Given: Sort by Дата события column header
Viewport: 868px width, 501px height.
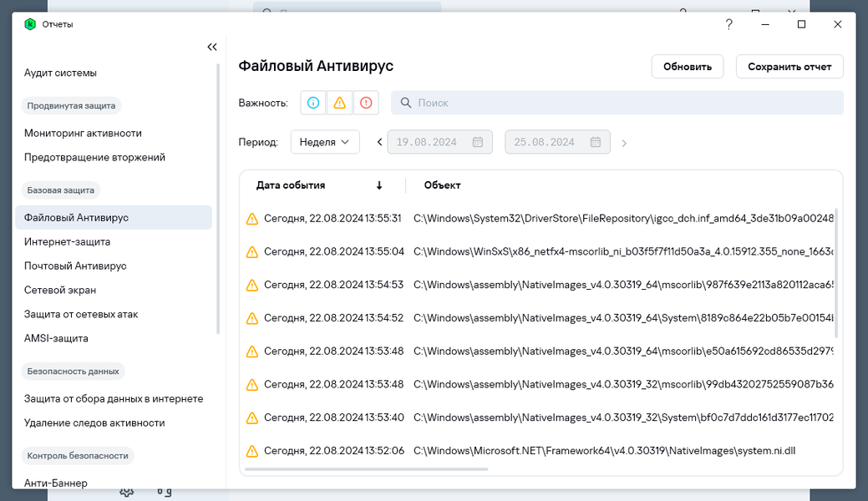Looking at the screenshot, I should click(x=291, y=185).
